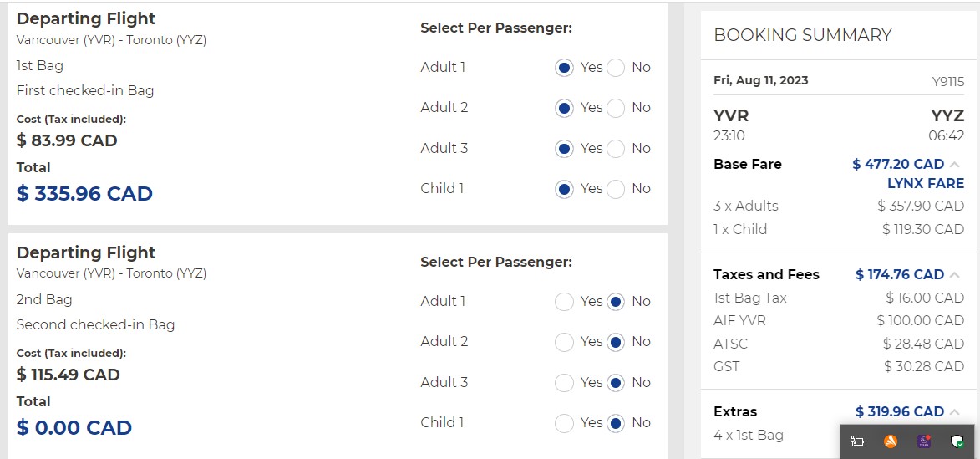The height and width of the screenshot is (459, 980).
Task: Select Yes for Adult 1 second bag
Action: click(564, 302)
